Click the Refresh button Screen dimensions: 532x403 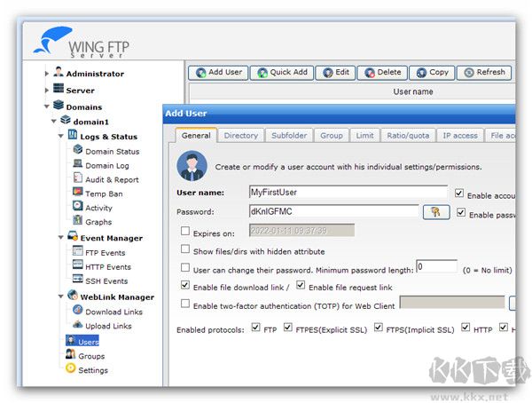(484, 73)
